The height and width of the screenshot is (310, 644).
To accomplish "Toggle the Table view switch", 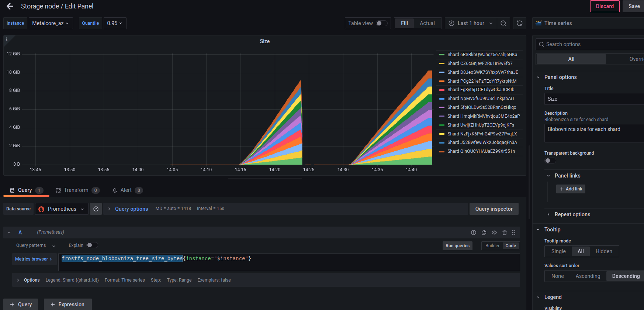I will [x=382, y=23].
